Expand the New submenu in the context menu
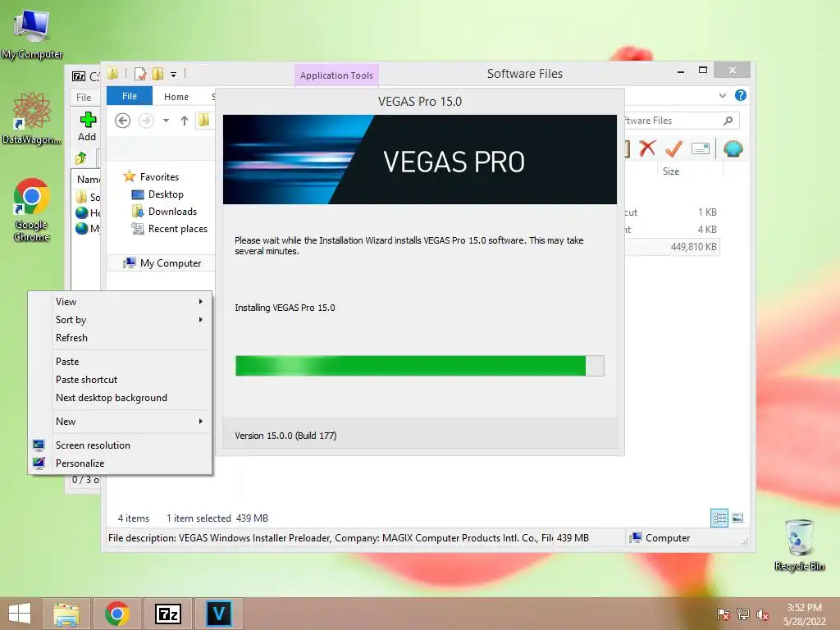840x630 pixels. click(120, 422)
